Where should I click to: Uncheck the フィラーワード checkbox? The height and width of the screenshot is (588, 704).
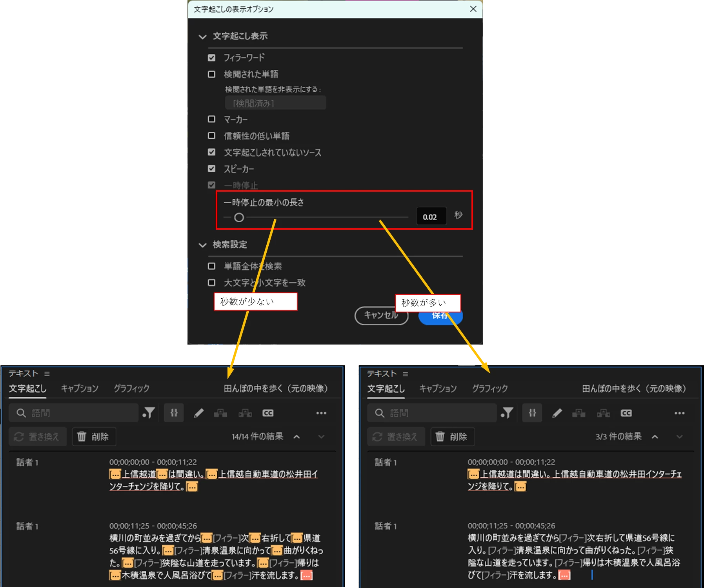pyautogui.click(x=211, y=58)
